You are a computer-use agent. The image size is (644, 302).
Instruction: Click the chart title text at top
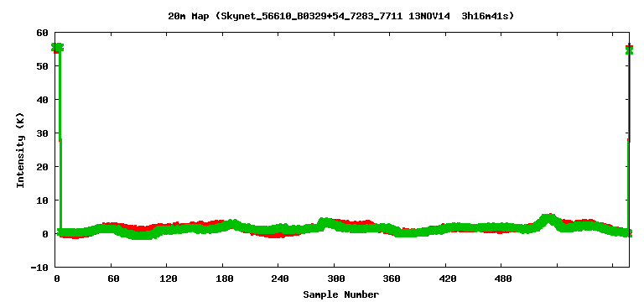click(x=341, y=16)
